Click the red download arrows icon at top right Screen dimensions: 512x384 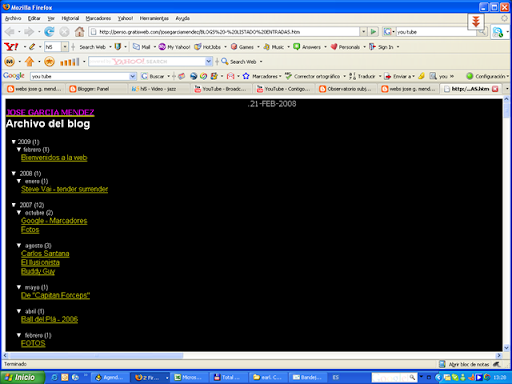point(476,22)
